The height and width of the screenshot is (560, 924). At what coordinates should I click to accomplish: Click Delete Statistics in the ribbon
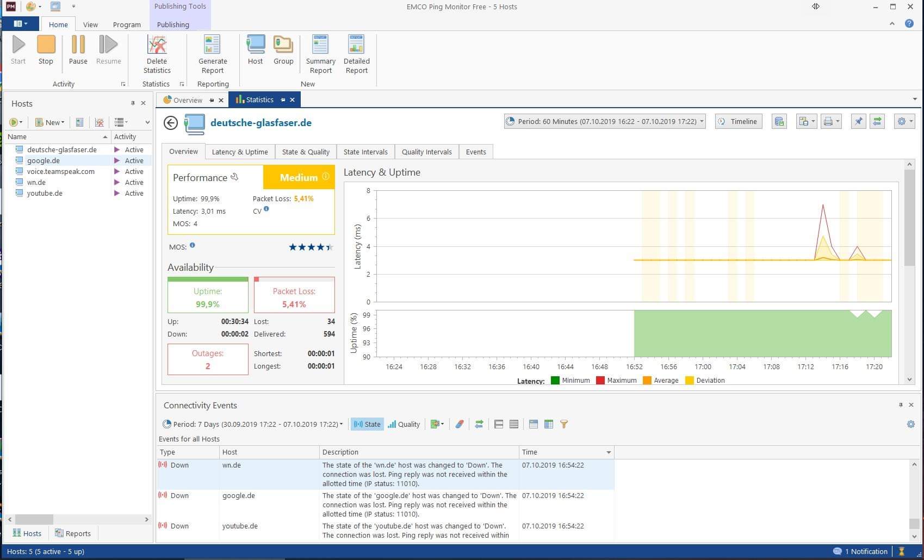pyautogui.click(x=157, y=54)
